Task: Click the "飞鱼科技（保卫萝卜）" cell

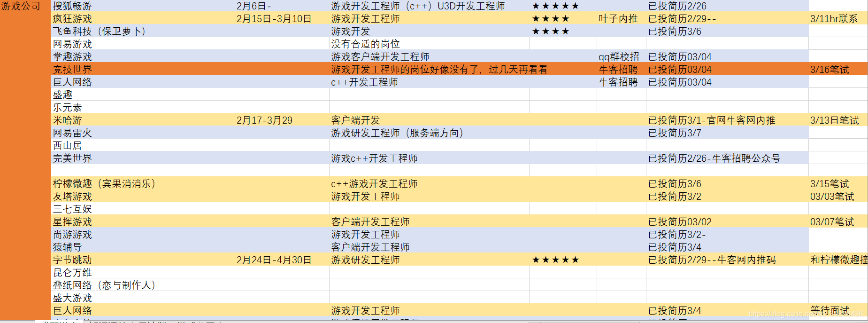Action: (x=143, y=31)
